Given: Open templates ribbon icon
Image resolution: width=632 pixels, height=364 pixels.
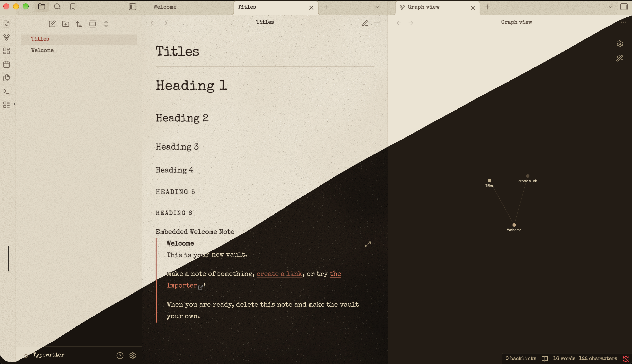Looking at the screenshot, I should (x=7, y=78).
